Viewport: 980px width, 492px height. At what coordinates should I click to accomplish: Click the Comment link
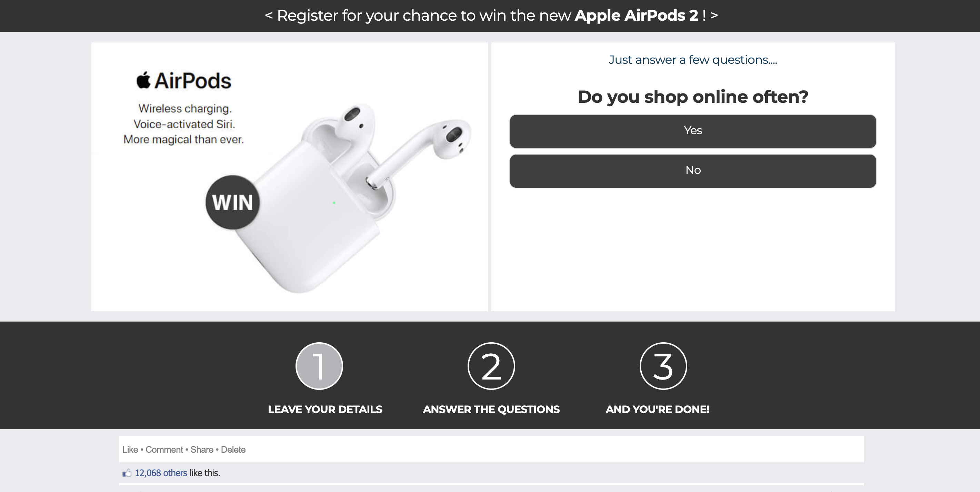point(164,449)
